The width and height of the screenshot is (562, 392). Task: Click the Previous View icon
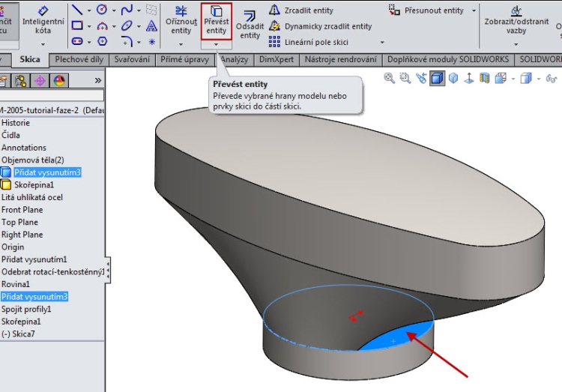[421, 78]
